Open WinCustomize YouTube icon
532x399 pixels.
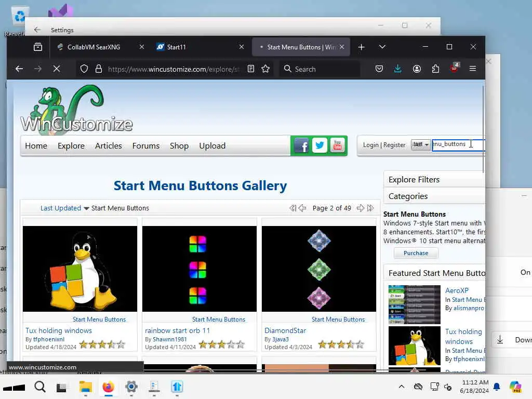point(337,145)
